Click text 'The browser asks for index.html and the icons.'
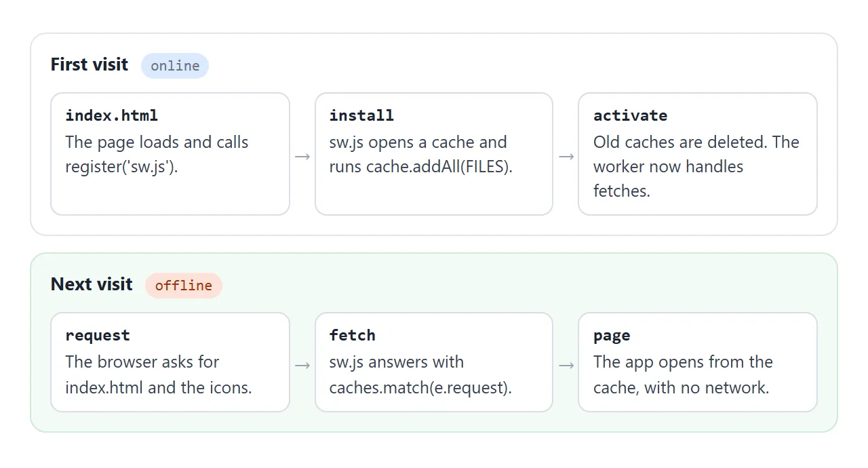 (159, 374)
